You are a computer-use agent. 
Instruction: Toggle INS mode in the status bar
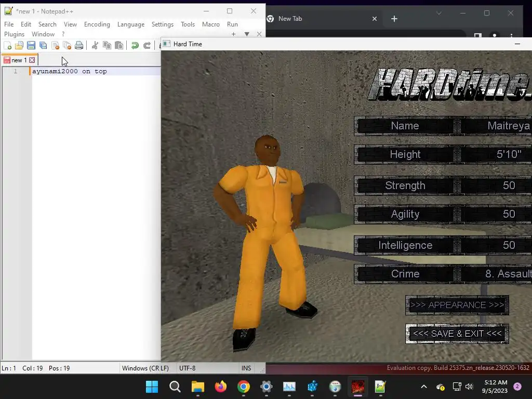pos(246,368)
